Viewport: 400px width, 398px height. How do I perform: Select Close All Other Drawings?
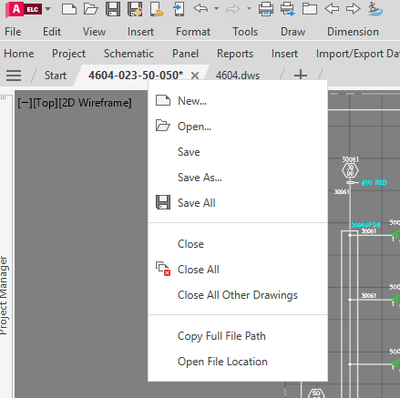(238, 295)
